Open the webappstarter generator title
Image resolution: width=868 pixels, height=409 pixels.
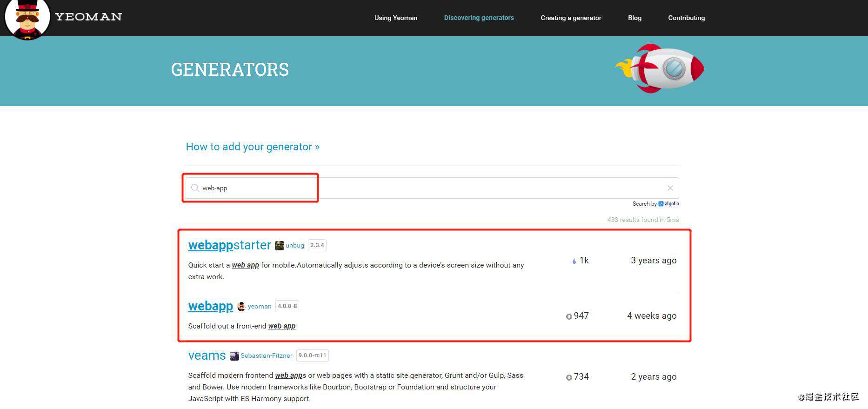(x=229, y=245)
